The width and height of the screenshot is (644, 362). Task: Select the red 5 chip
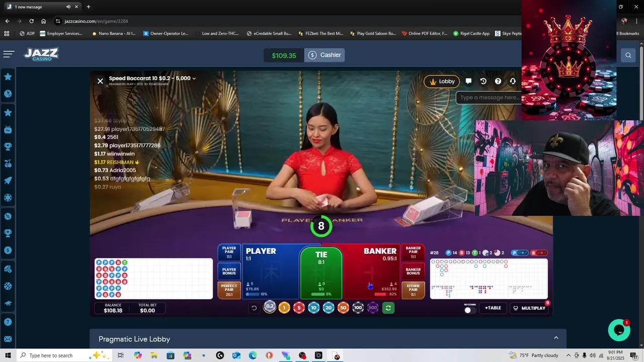pyautogui.click(x=299, y=308)
